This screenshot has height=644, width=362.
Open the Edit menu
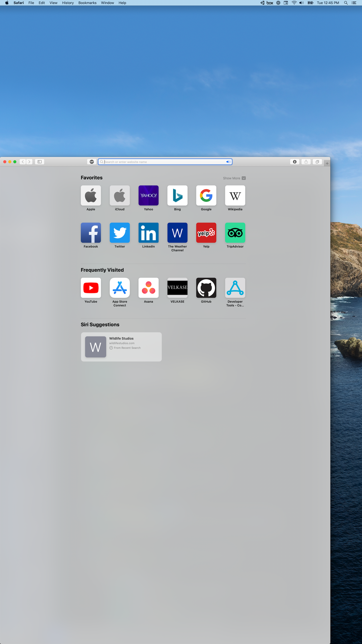pos(42,3)
